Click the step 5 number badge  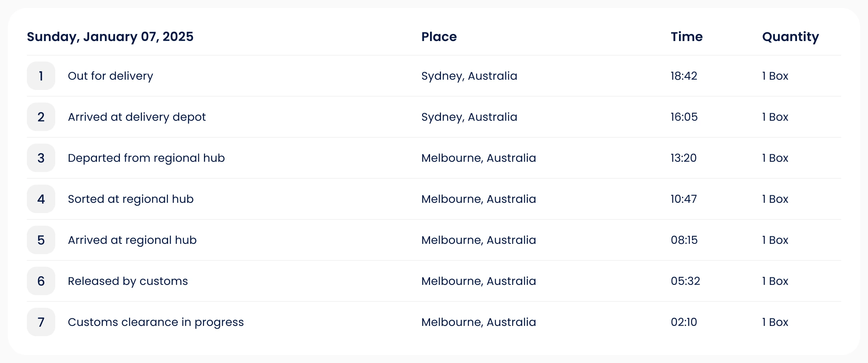click(41, 240)
